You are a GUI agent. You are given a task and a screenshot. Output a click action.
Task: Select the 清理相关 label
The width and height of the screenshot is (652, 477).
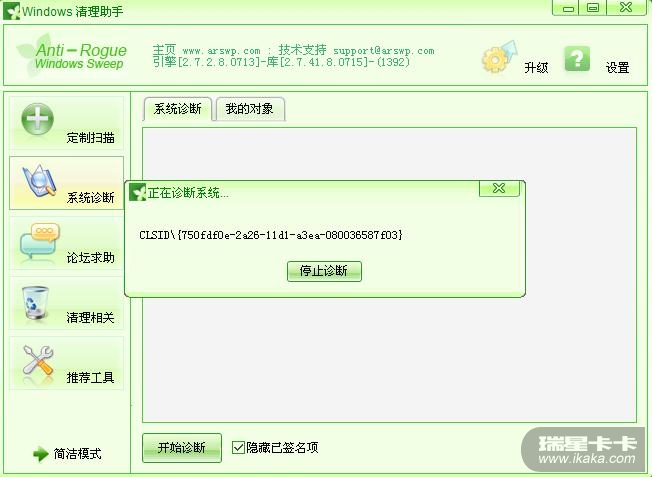pos(90,318)
